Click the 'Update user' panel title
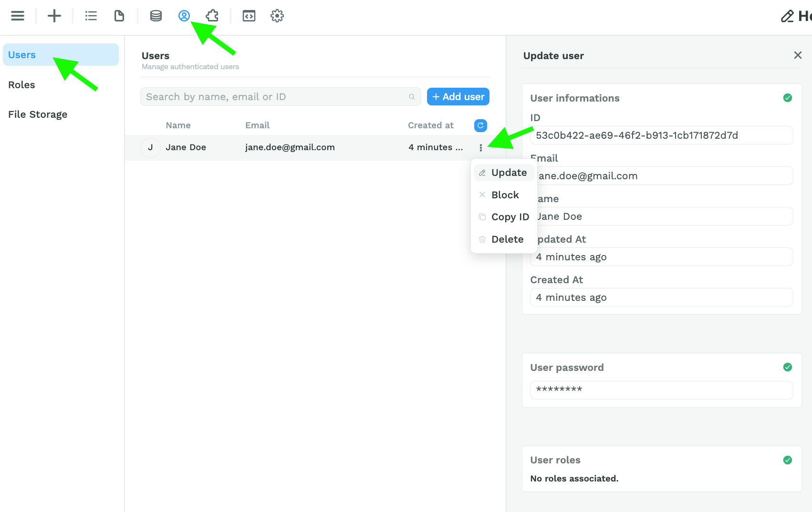Image resolution: width=812 pixels, height=512 pixels. pyautogui.click(x=553, y=56)
